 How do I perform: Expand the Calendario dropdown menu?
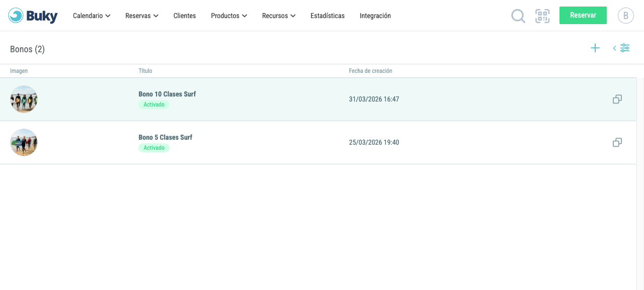pos(92,16)
